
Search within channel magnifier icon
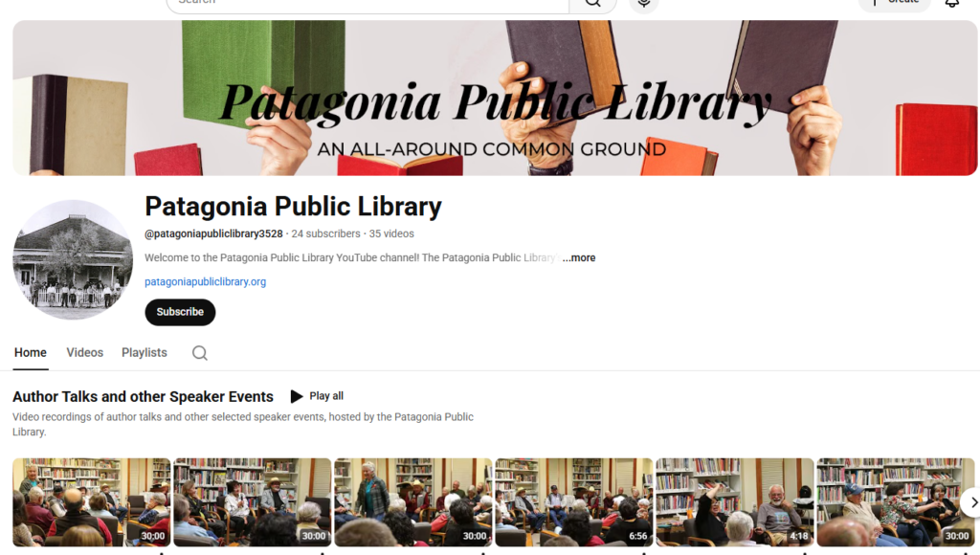point(199,353)
